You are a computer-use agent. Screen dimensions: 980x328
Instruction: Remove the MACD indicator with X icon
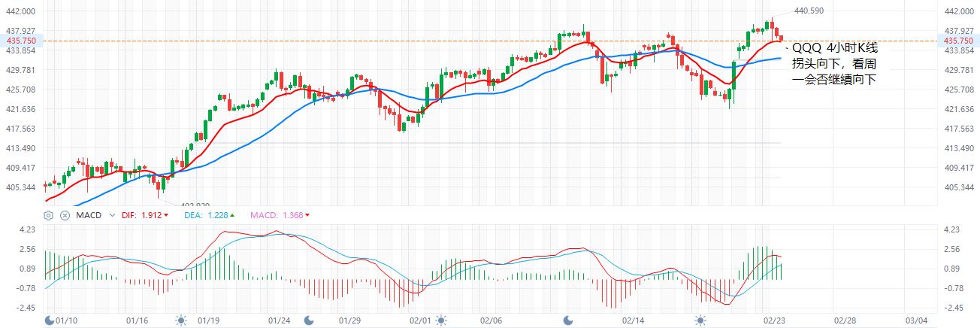pyautogui.click(x=65, y=215)
